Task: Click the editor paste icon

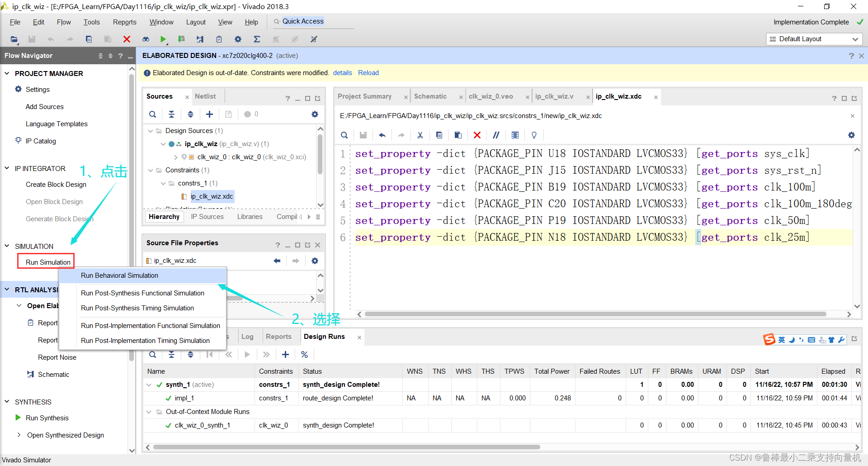Action: coord(458,135)
